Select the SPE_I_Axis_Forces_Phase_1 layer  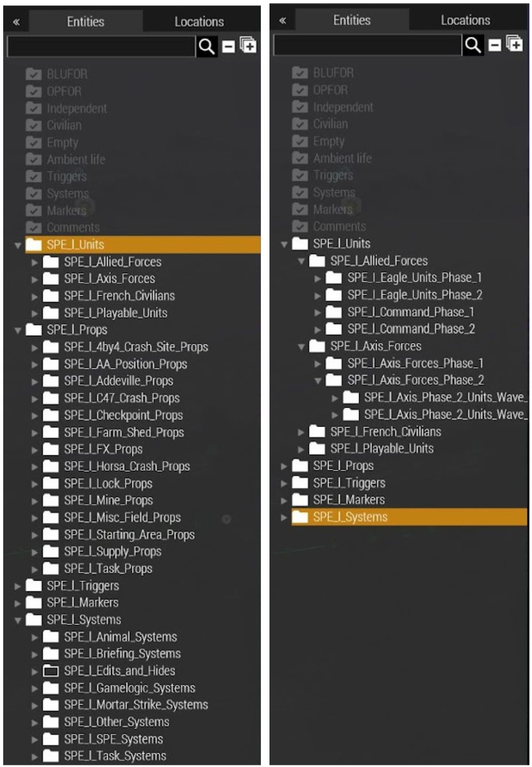pos(415,363)
